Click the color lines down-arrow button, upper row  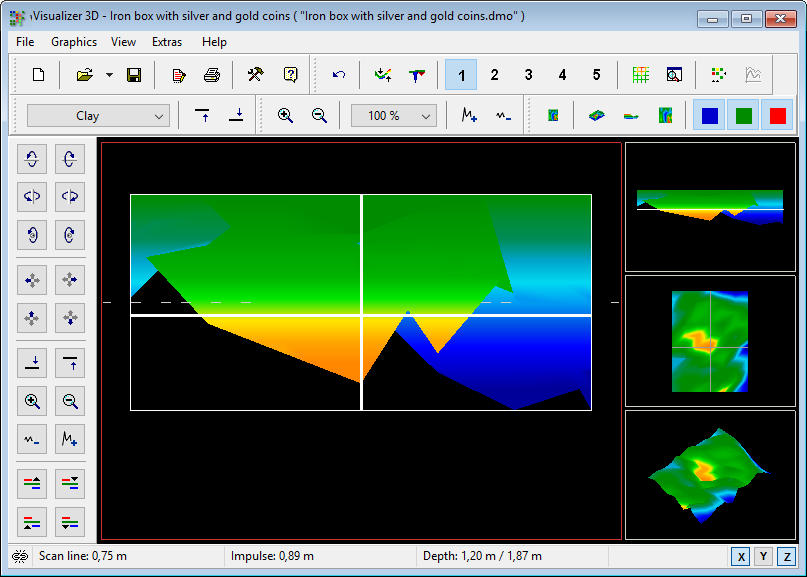click(70, 484)
